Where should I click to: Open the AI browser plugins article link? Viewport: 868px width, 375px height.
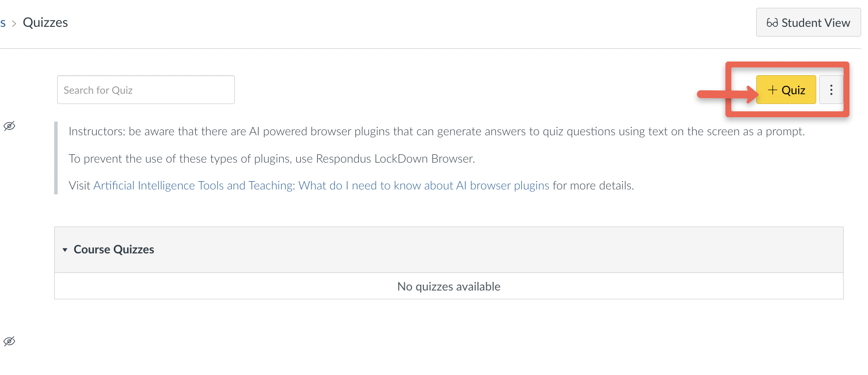click(321, 186)
